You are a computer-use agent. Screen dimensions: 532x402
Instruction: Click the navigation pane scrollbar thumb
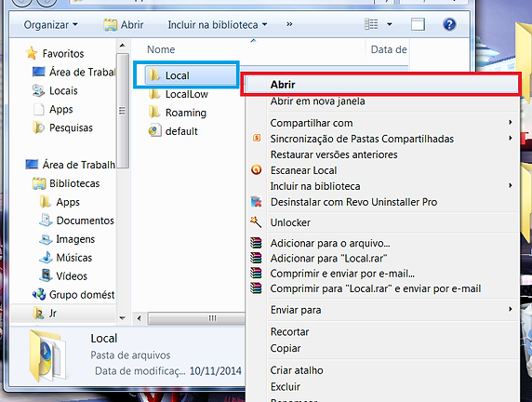[123, 111]
